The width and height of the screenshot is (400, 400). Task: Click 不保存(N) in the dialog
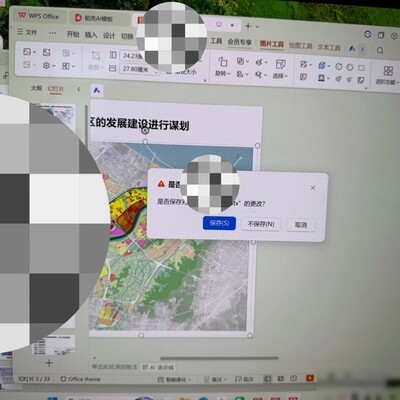click(x=261, y=224)
